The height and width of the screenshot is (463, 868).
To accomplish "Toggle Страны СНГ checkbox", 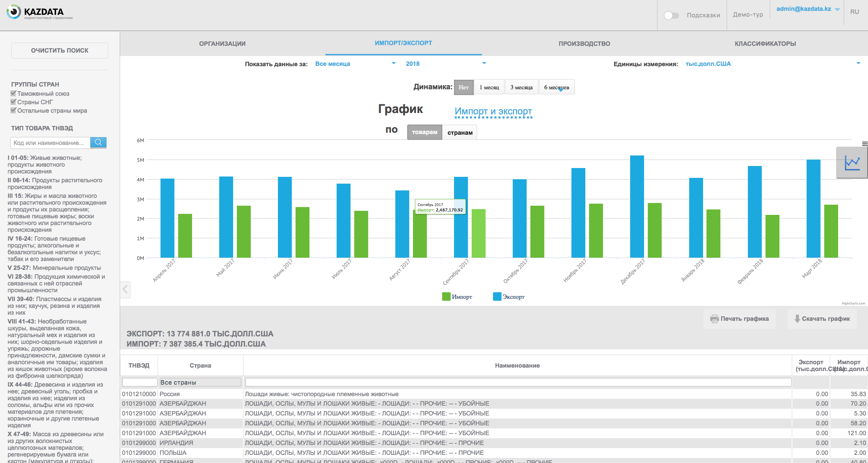I will pyautogui.click(x=14, y=102).
